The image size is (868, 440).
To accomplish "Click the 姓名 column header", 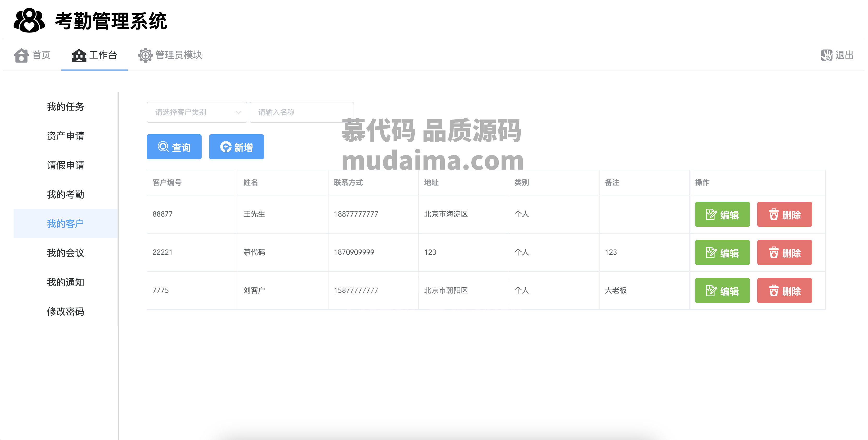I will tap(251, 183).
